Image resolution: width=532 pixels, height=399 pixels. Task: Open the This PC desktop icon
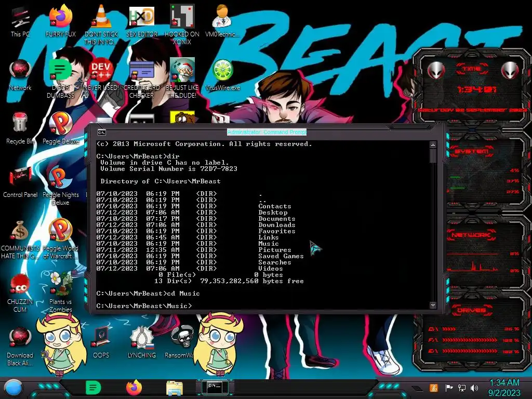20,21
